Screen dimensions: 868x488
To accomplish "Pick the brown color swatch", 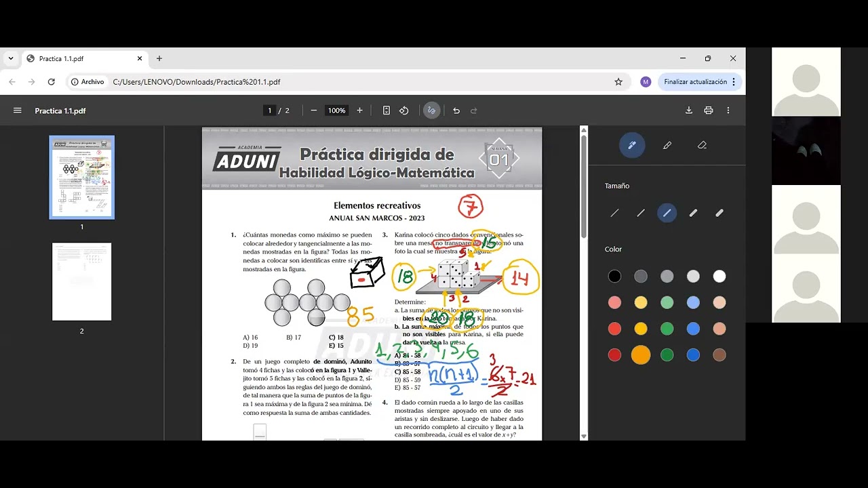I will [x=719, y=354].
